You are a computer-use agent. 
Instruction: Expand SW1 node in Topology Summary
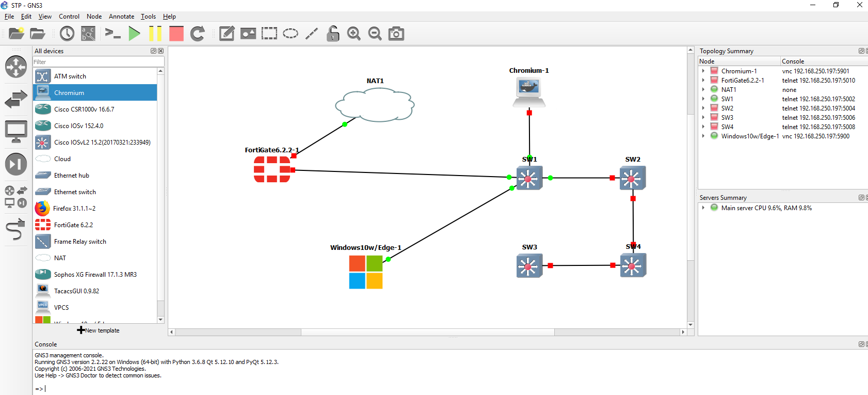(703, 99)
